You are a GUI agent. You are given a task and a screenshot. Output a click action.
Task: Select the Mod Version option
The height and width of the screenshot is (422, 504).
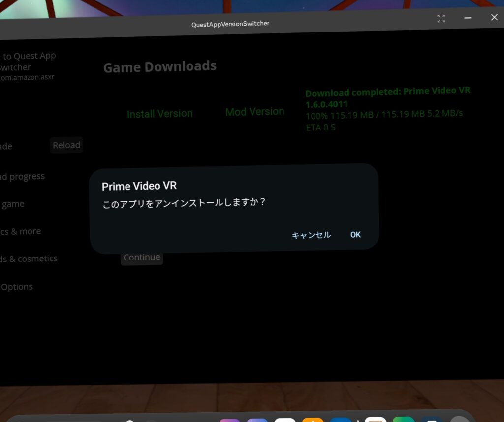tap(255, 112)
